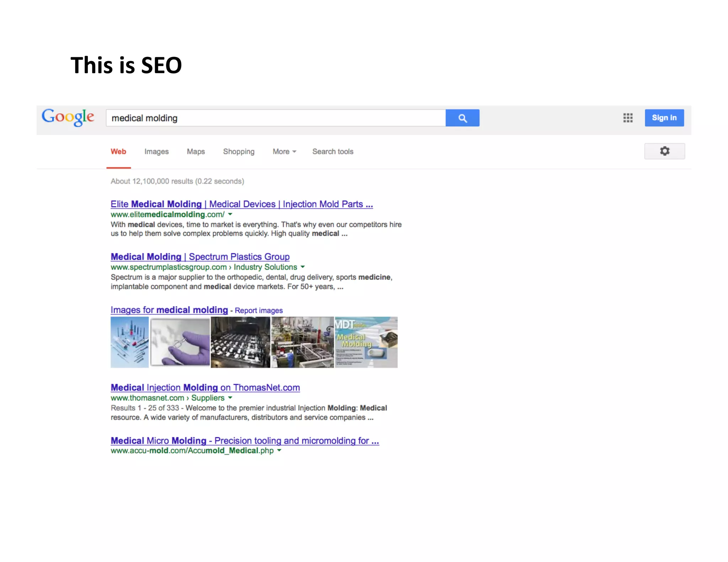Click the accu-mold.com/Accumold_Medical.php URL text
The image size is (728, 562).
(192, 450)
